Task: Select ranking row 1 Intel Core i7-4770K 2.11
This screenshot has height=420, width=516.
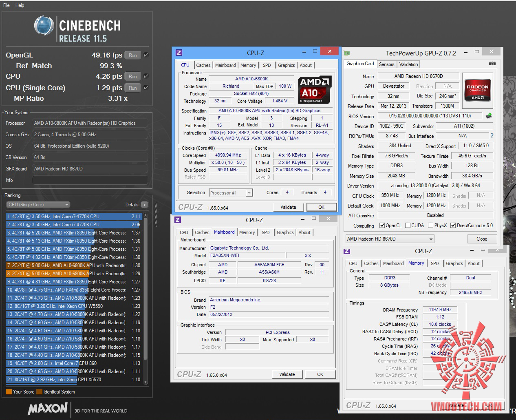Action: 74,217
